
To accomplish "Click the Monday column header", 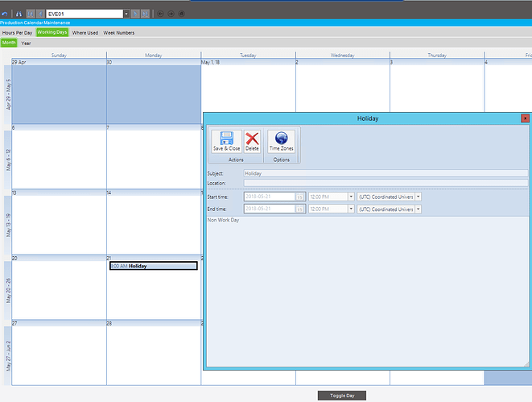I will pyautogui.click(x=154, y=55).
